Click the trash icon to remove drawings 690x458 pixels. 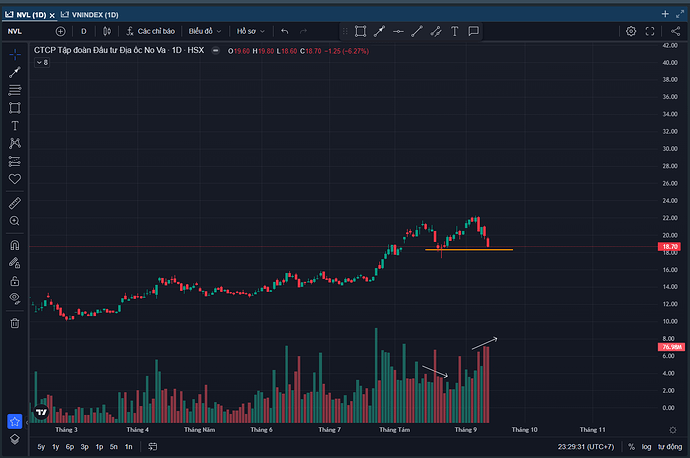[x=15, y=323]
